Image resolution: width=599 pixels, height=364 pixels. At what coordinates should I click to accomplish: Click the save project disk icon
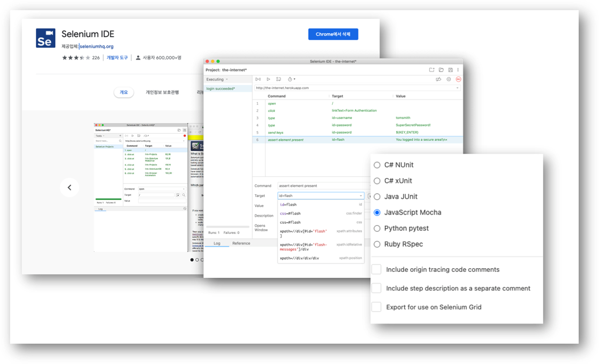450,70
